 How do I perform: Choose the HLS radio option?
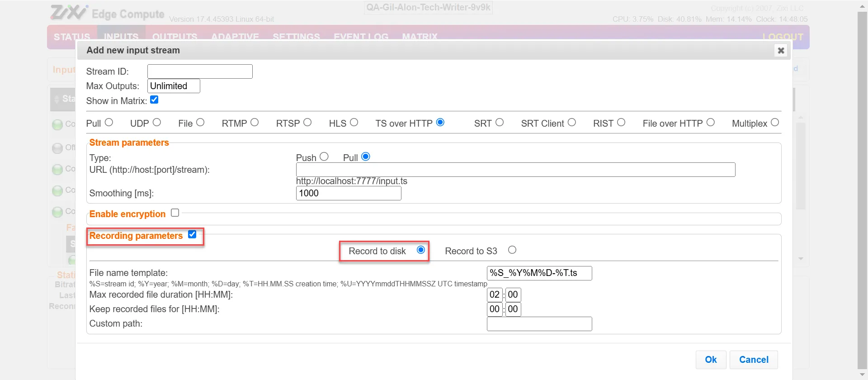pyautogui.click(x=354, y=123)
